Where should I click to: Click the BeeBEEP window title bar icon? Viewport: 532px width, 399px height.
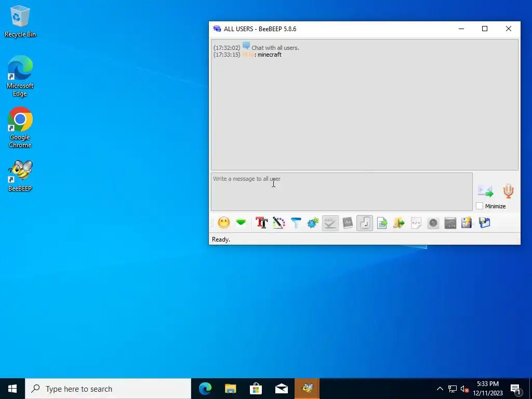click(217, 29)
